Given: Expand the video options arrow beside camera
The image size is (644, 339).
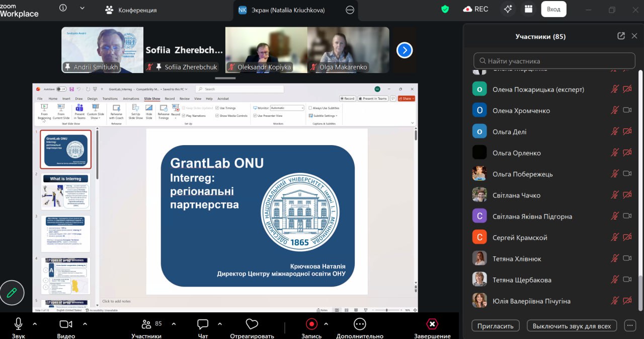Looking at the screenshot, I should pyautogui.click(x=85, y=324).
